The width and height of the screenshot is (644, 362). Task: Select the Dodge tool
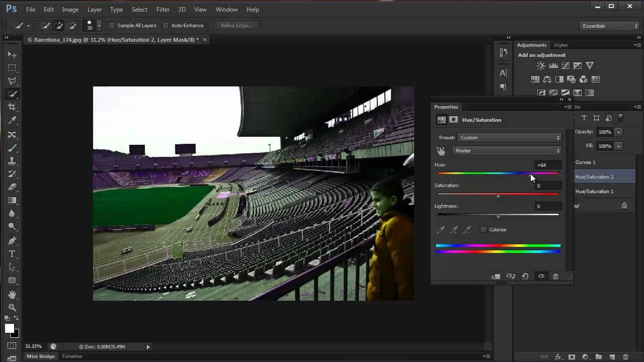(x=12, y=227)
